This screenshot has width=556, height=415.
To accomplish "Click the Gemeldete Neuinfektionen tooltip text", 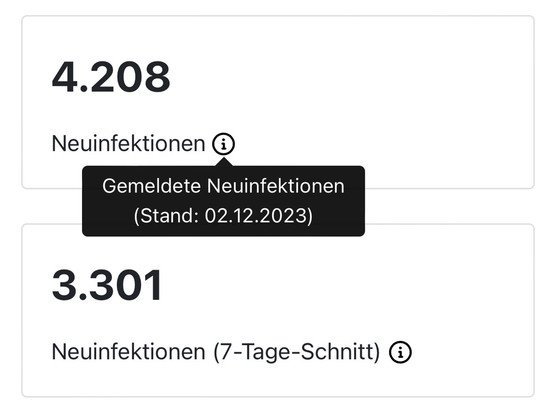I will (x=223, y=186).
